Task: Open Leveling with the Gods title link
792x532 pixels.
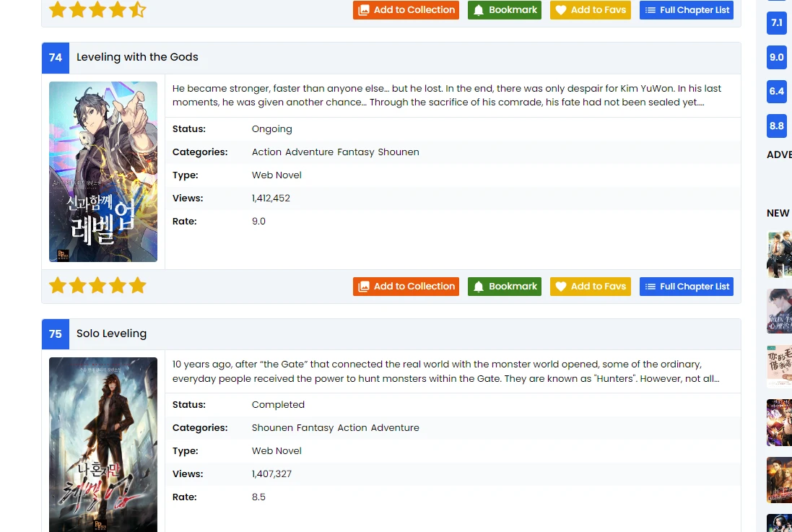Action: (x=137, y=57)
